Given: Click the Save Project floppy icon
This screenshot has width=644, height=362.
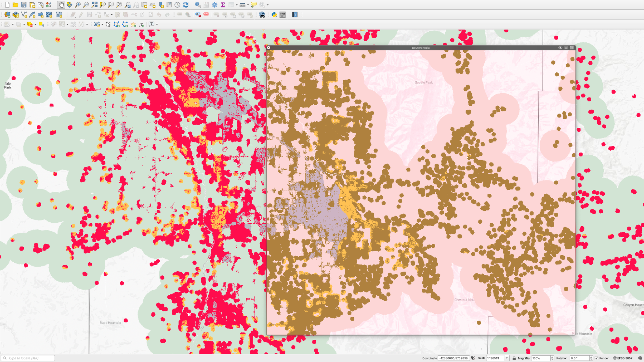Looking at the screenshot, I should coord(24,5).
